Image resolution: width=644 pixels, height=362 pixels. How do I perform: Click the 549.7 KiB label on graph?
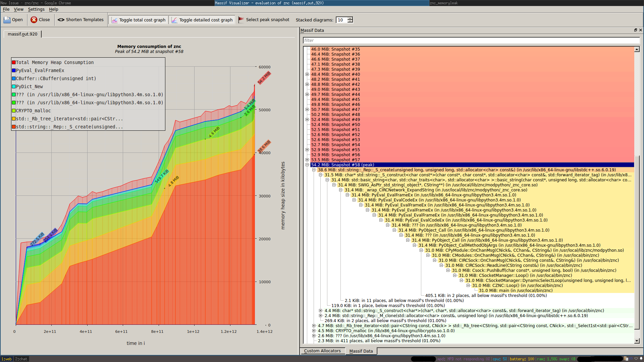click(x=162, y=176)
